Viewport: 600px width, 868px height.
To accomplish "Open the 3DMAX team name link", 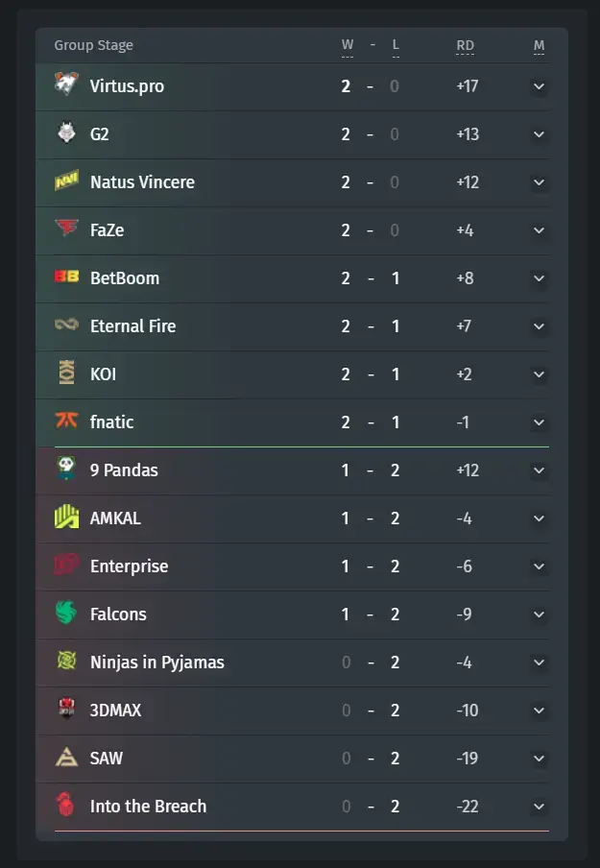I will tap(116, 711).
